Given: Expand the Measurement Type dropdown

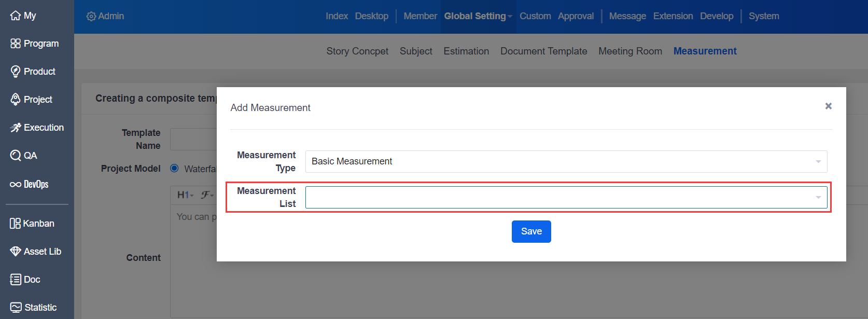Looking at the screenshot, I should (566, 161).
